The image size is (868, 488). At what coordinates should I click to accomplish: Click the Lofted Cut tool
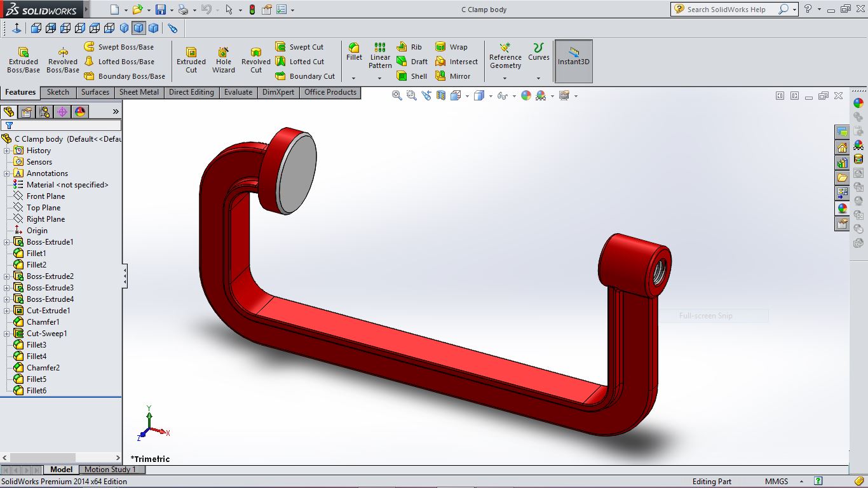coord(300,62)
